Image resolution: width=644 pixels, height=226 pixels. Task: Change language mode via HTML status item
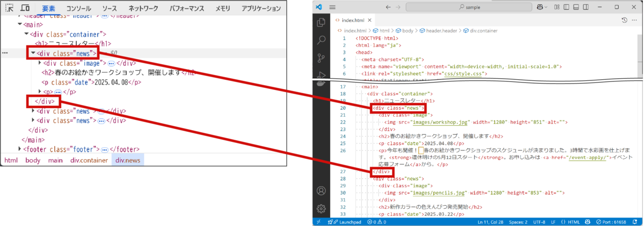coord(574,222)
